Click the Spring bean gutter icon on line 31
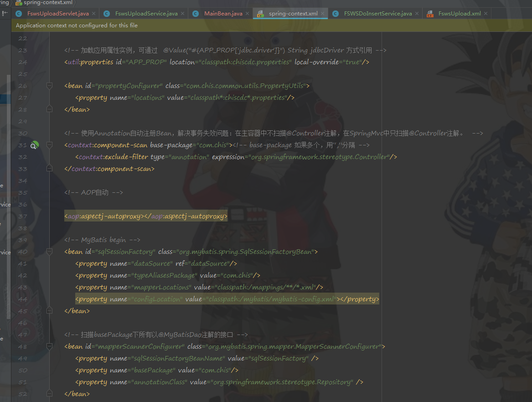This screenshot has height=402, width=532. pos(35,145)
